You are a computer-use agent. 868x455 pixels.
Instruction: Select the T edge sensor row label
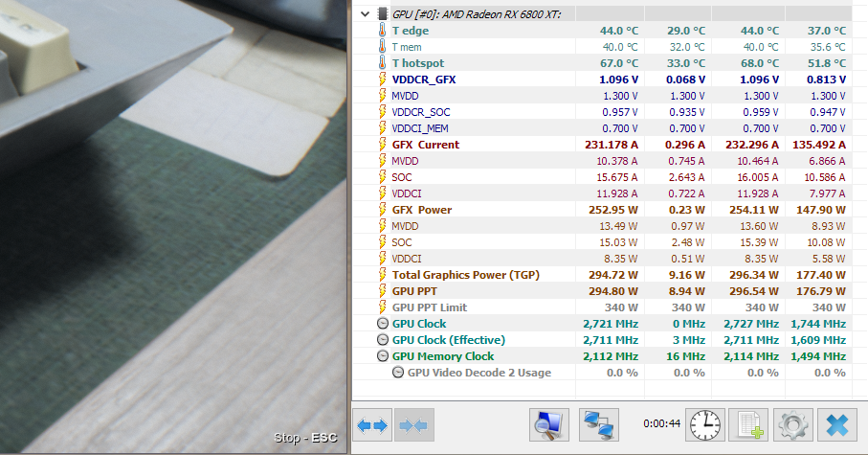pyautogui.click(x=411, y=31)
